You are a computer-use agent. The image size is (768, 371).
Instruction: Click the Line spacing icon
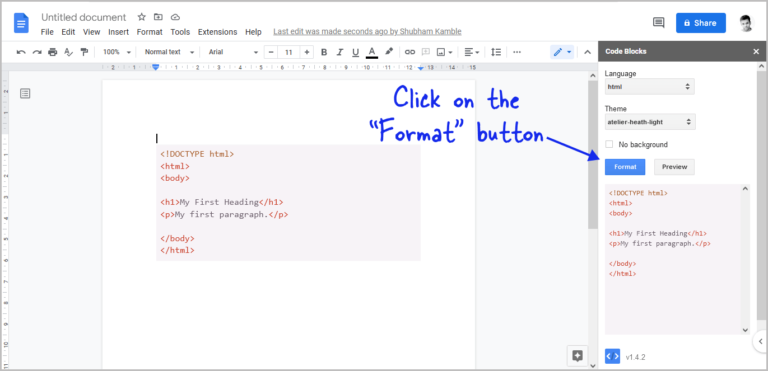coord(496,52)
